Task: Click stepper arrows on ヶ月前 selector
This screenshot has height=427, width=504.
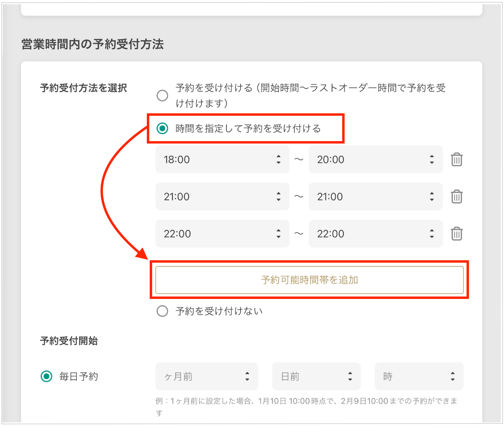Action: click(x=247, y=376)
